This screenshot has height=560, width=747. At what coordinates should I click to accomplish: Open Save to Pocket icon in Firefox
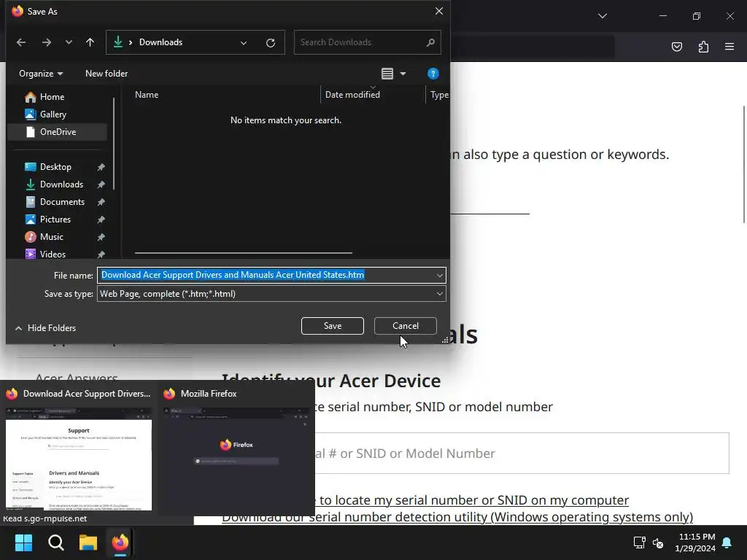[676, 47]
